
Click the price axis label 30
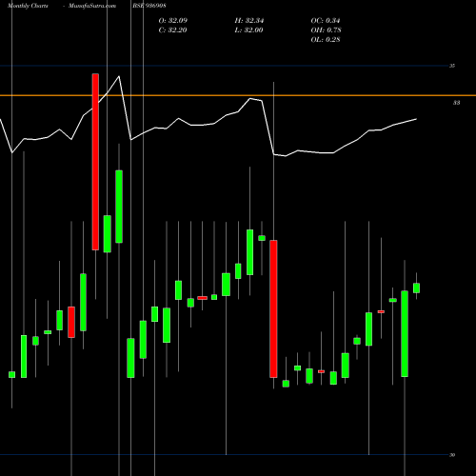point(452,455)
